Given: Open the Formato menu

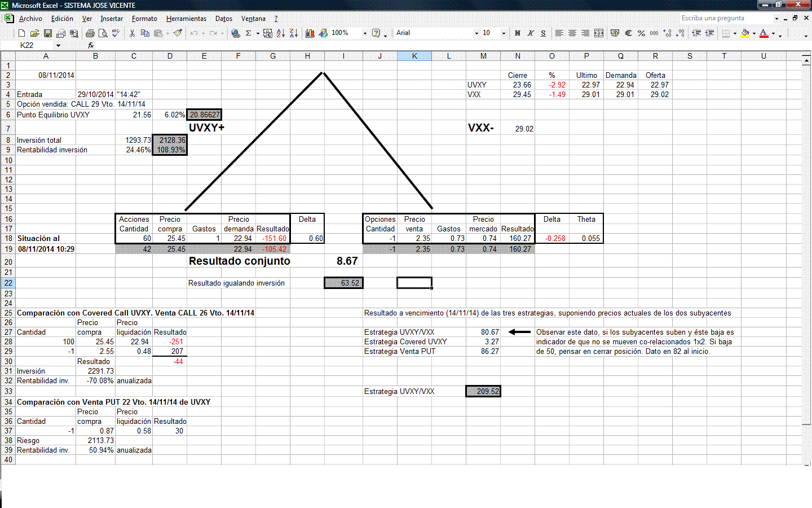Looking at the screenshot, I should 144,19.
